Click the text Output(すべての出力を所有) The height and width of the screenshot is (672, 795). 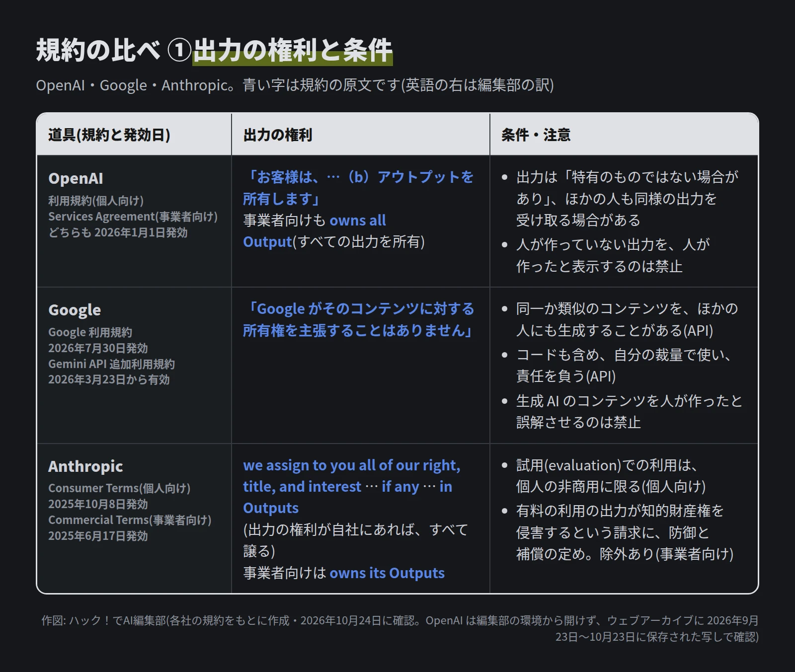coord(334,242)
